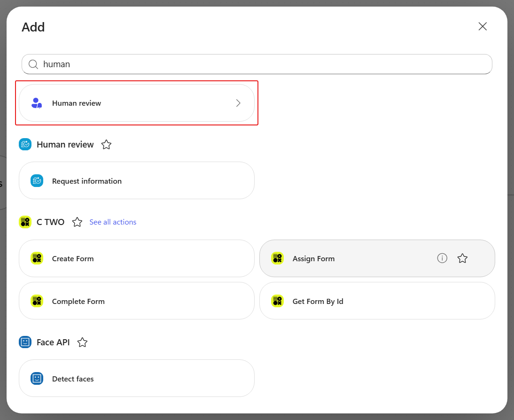514x420 pixels.
Task: Click the magnifier search icon
Action: pyautogui.click(x=33, y=64)
